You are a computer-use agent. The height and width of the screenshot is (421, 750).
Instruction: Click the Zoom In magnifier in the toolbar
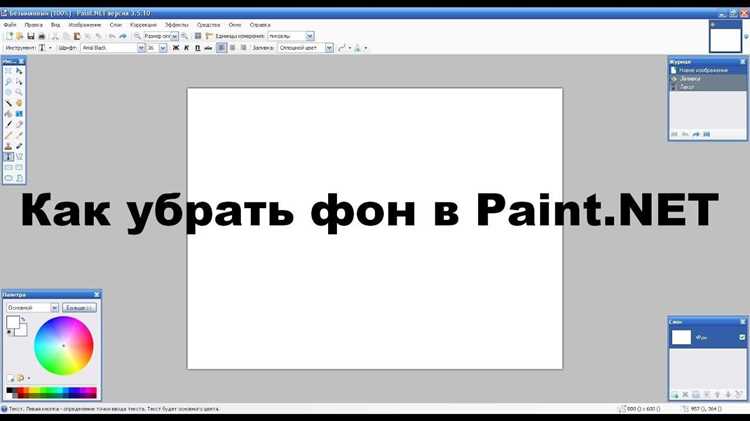tap(184, 36)
